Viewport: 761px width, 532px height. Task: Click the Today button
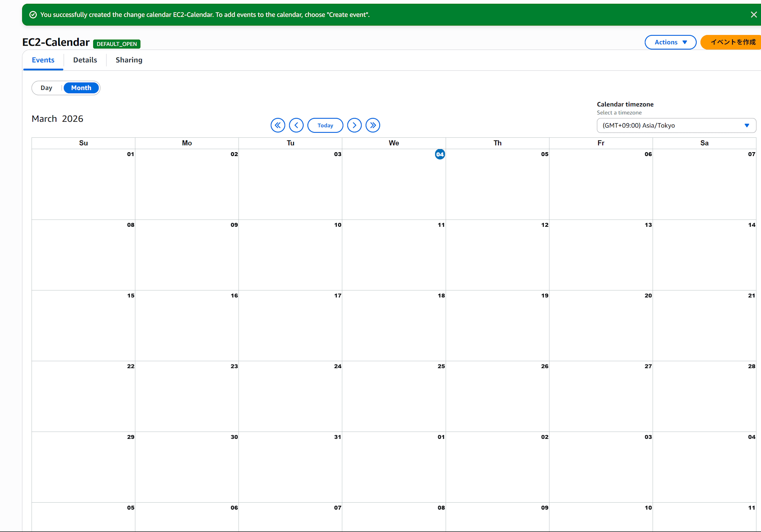point(325,125)
